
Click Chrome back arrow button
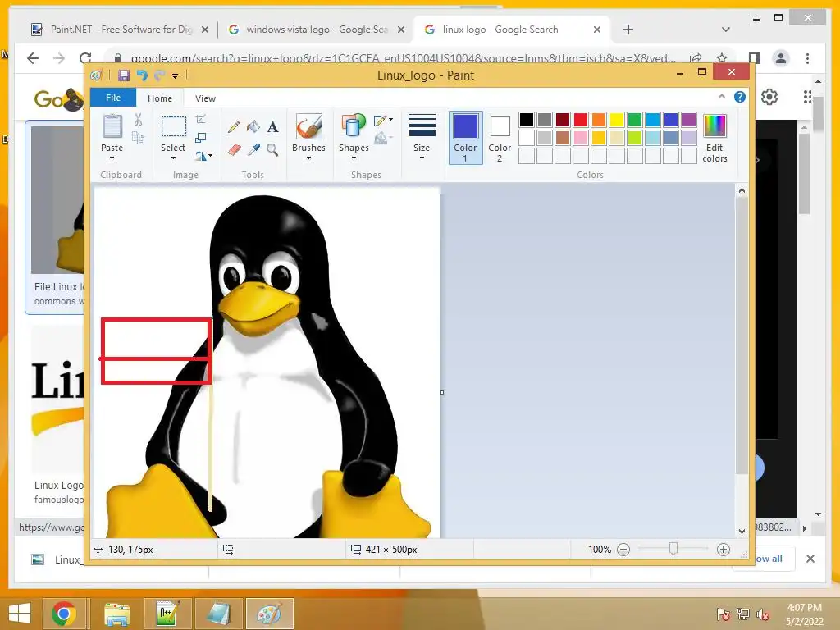(x=33, y=58)
